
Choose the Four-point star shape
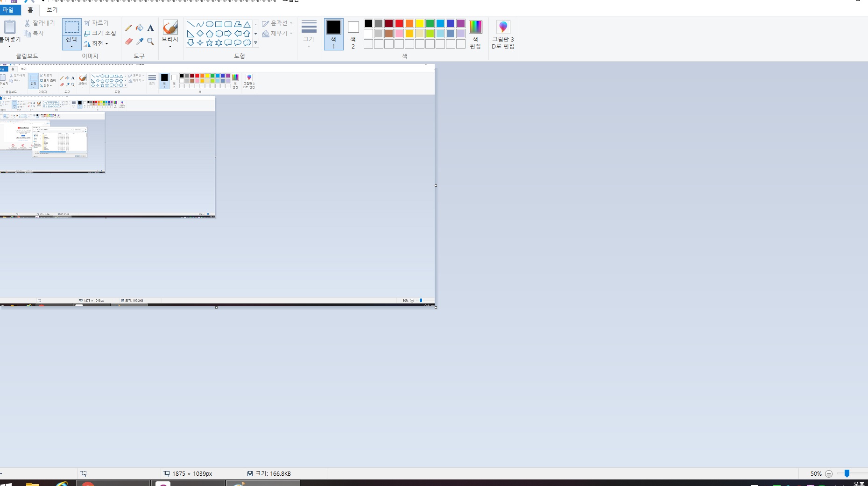click(200, 43)
